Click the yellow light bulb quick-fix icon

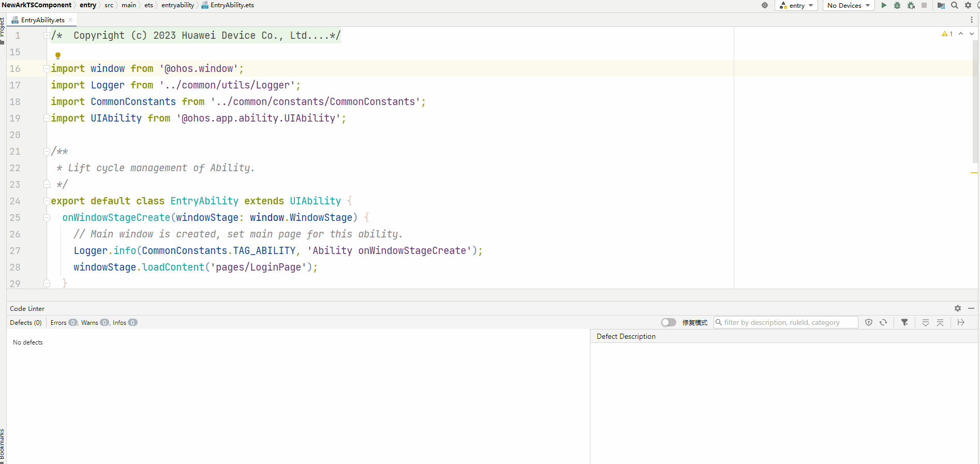[58, 55]
